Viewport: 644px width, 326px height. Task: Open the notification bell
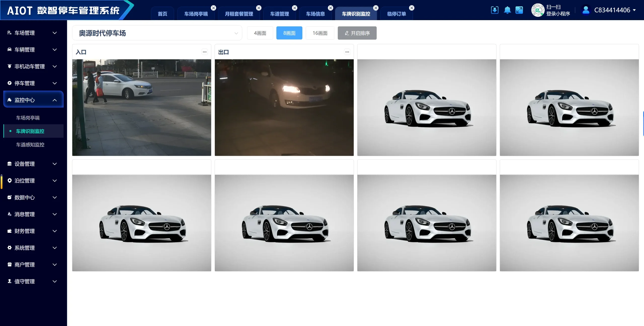507,10
